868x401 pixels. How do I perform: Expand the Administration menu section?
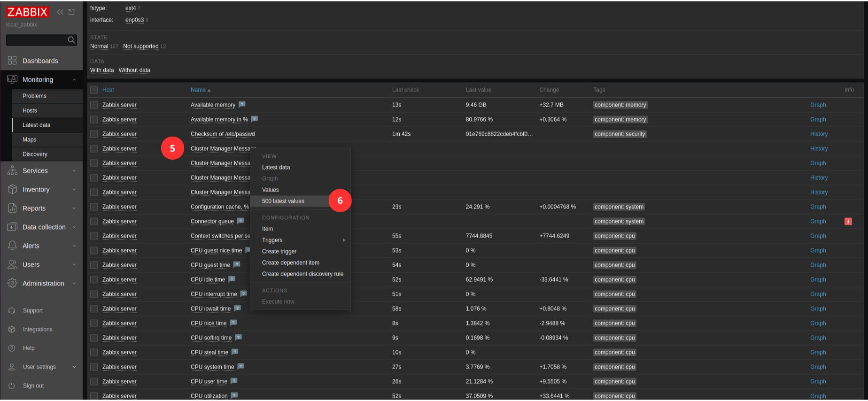point(43,283)
